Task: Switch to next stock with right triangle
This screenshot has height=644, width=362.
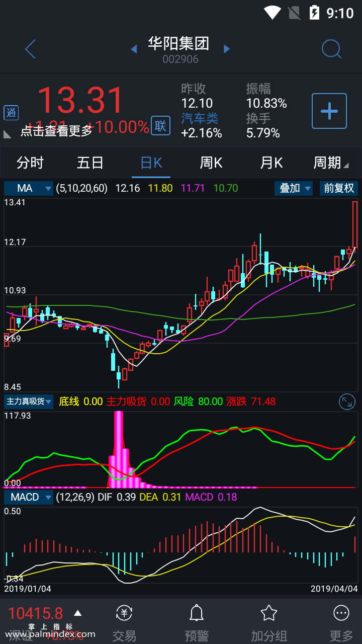Action: (227, 49)
